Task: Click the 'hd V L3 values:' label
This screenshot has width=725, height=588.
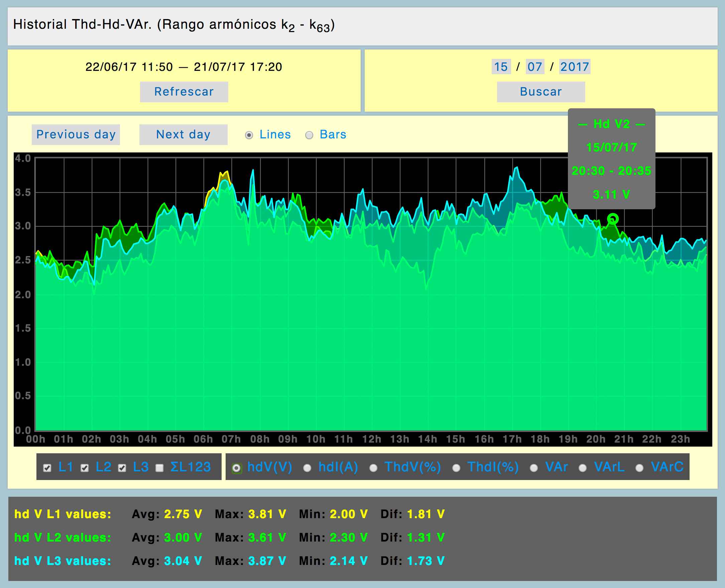Action: tap(63, 561)
